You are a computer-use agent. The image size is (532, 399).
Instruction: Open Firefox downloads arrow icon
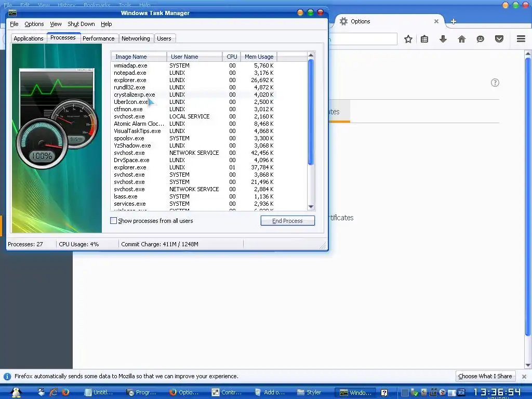click(443, 39)
